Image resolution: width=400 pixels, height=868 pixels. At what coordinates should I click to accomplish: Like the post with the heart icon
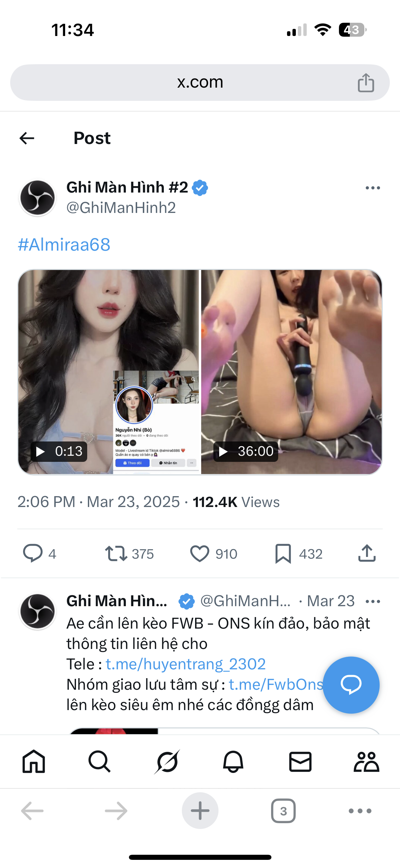[x=199, y=553]
